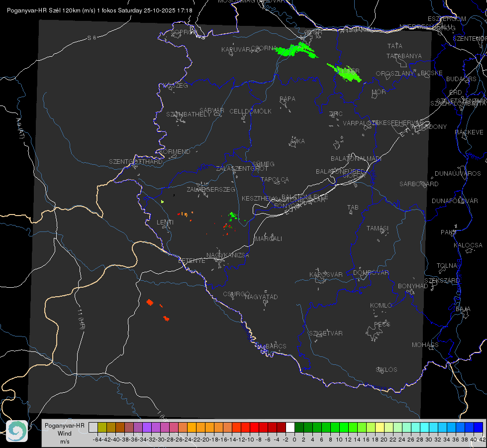Click the TATABANYA city label

[x=404, y=56]
